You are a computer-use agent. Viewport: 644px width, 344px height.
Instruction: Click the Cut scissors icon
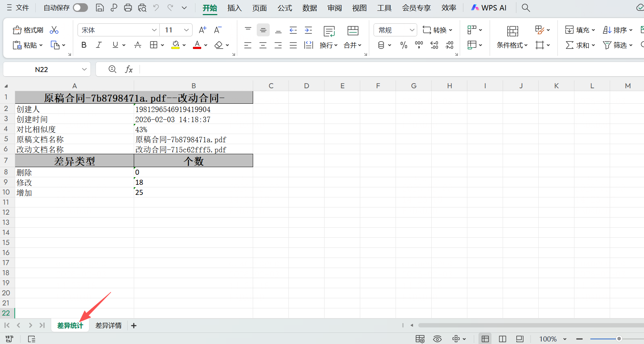click(54, 30)
